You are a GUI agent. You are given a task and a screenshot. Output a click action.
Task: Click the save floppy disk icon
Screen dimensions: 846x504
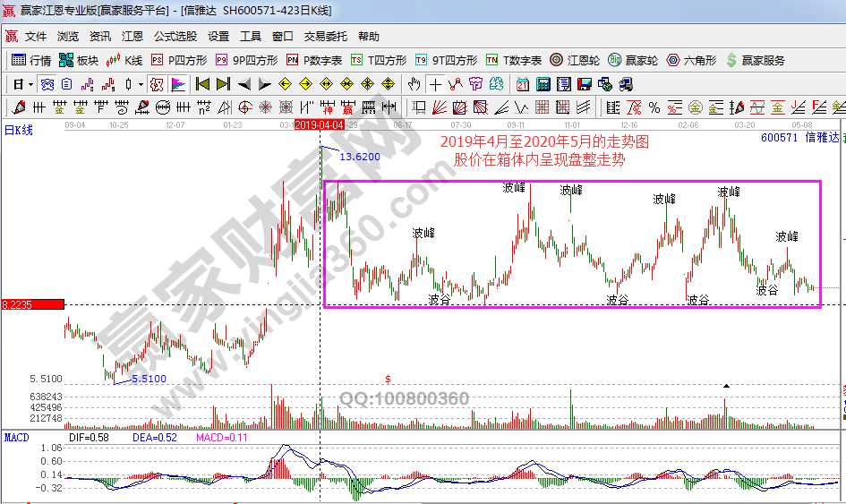pos(585,85)
